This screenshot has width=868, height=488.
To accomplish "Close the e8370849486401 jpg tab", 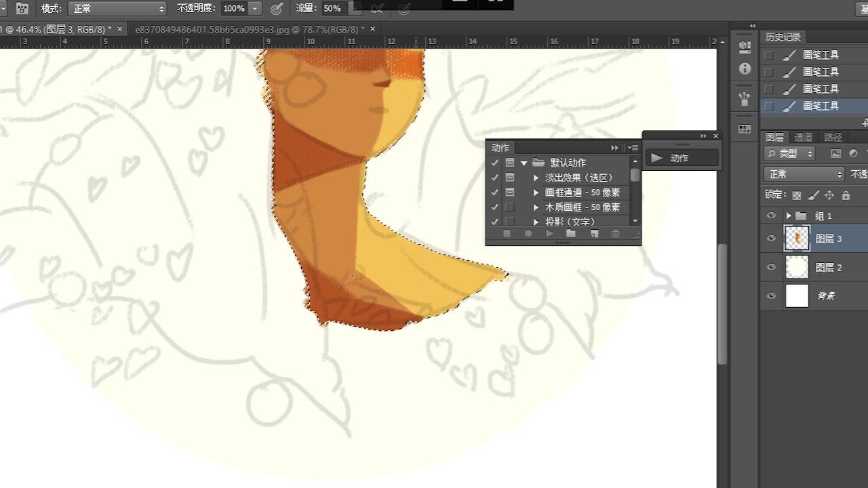I will click(x=373, y=29).
